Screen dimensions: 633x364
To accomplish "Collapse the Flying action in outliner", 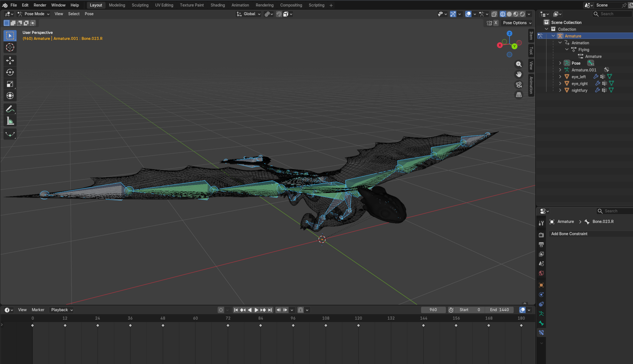I will [x=567, y=49].
